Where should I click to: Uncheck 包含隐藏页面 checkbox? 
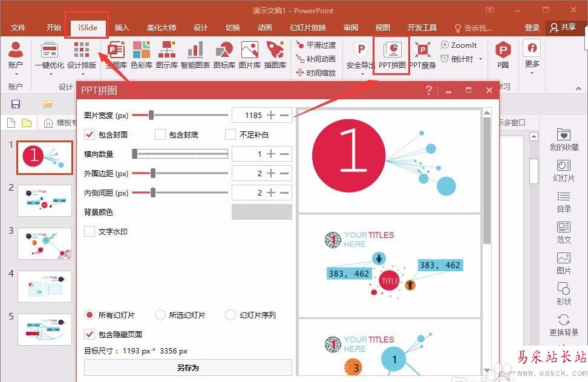tap(90, 334)
